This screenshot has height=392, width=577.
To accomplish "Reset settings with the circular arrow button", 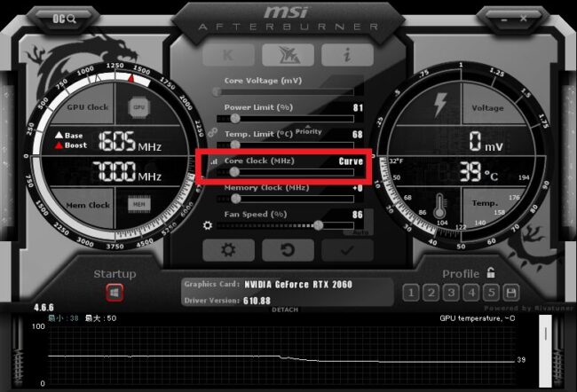I will point(288,250).
